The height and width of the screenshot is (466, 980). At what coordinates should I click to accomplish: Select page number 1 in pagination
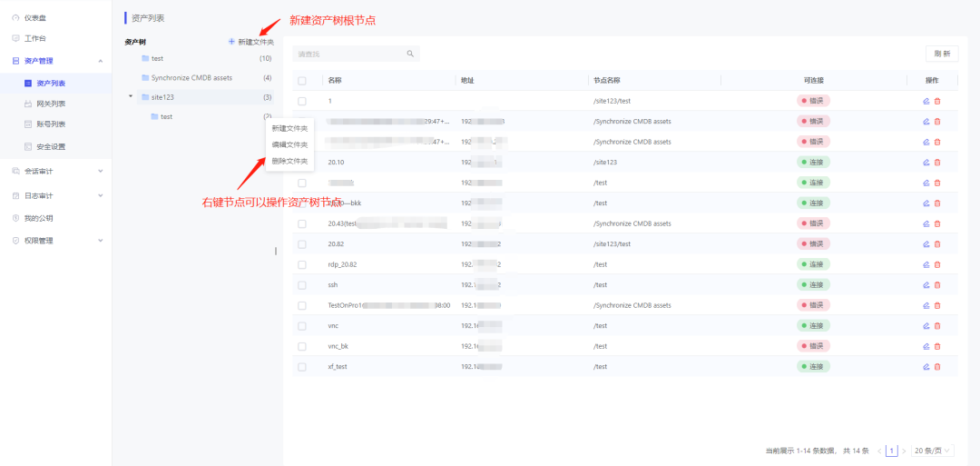[x=892, y=451]
